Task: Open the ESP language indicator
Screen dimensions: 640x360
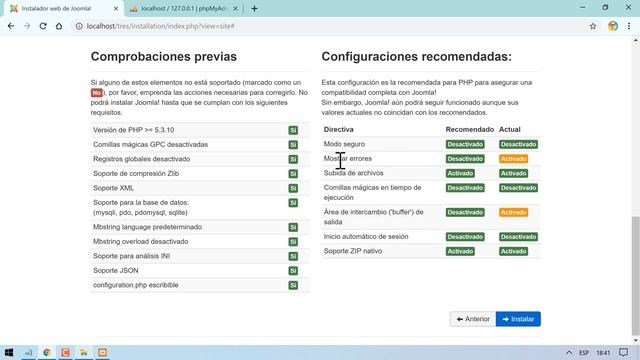Action: [584, 353]
